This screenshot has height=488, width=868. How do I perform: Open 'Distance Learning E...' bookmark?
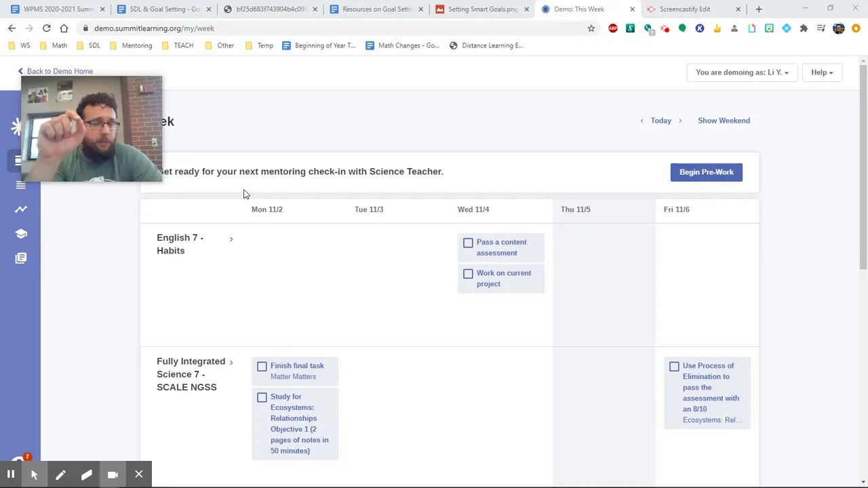coord(486,45)
